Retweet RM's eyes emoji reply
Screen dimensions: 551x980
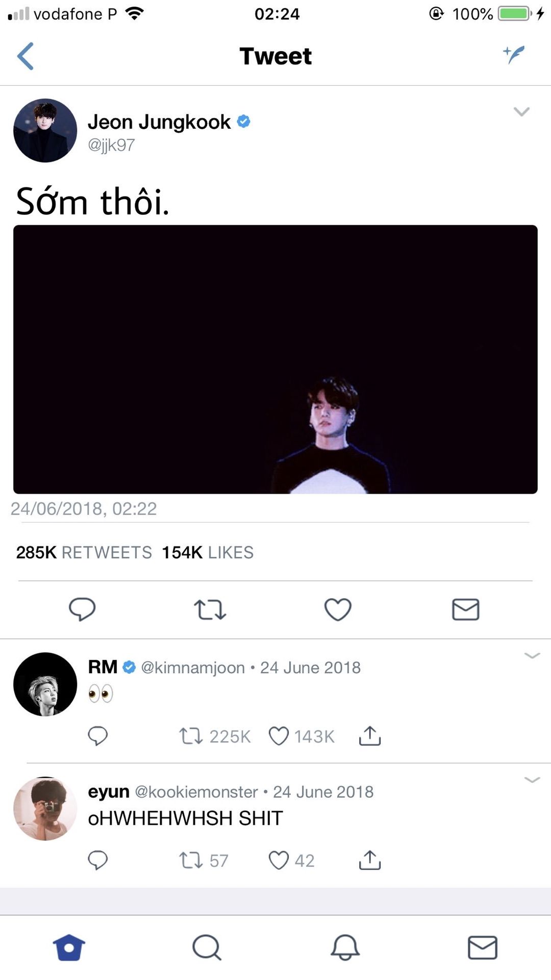[191, 736]
